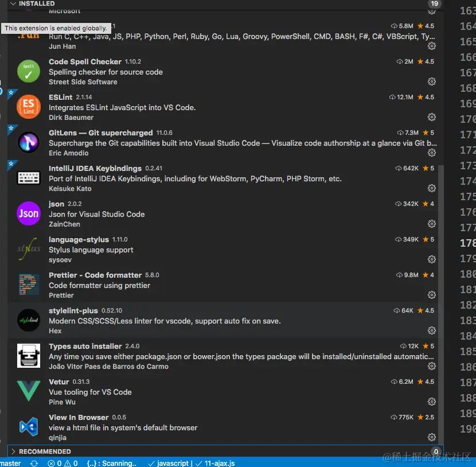Click publisher name ZainChen
The height and width of the screenshot is (467, 476).
click(x=64, y=224)
